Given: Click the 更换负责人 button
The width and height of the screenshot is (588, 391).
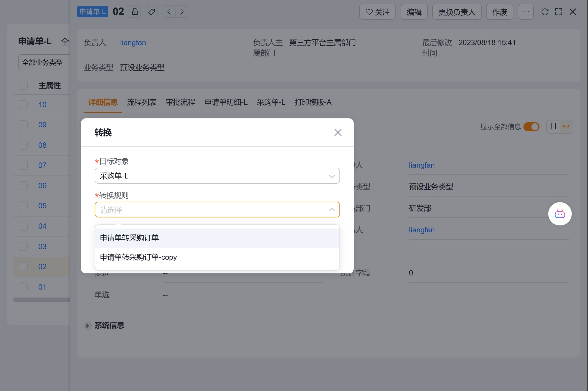Looking at the screenshot, I should 457,12.
